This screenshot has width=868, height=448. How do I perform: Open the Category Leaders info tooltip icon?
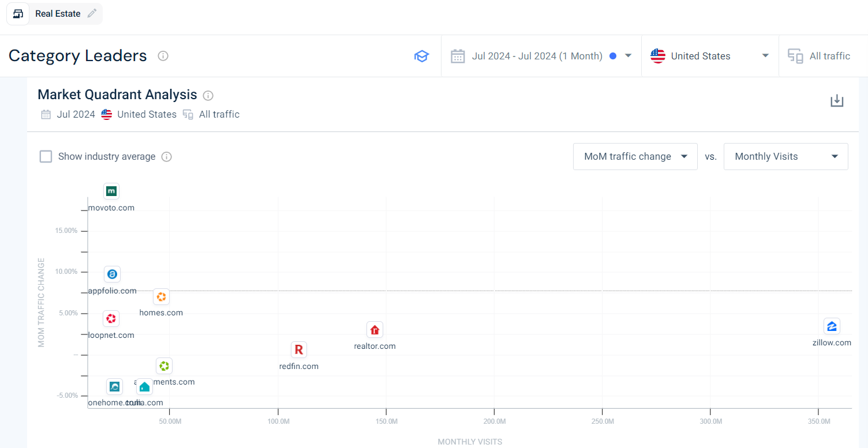[163, 56]
